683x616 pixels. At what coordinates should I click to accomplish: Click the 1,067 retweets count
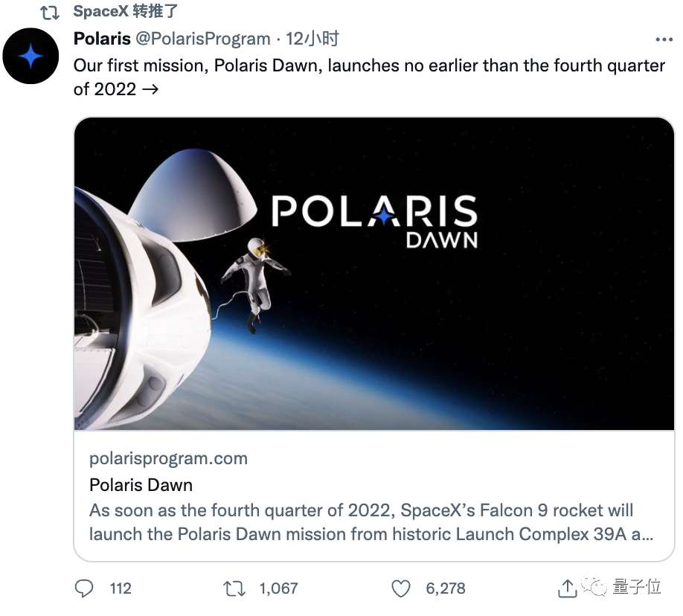(279, 588)
